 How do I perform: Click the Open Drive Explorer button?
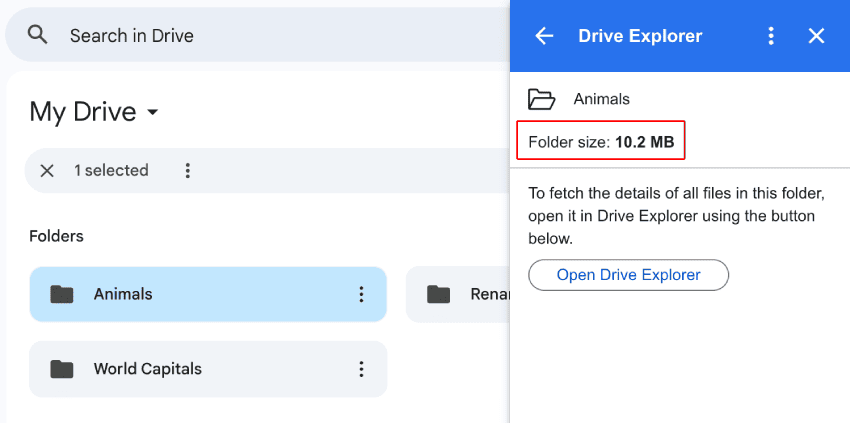click(x=628, y=275)
